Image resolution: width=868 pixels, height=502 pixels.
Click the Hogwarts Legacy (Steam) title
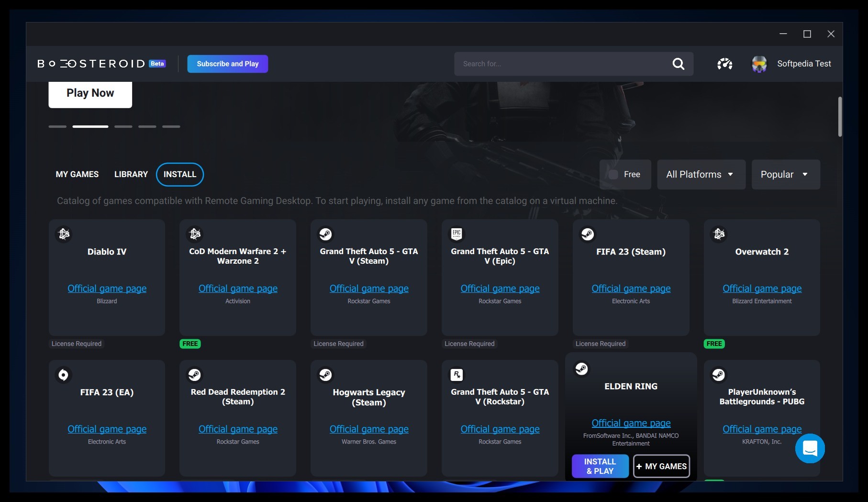[x=369, y=397]
